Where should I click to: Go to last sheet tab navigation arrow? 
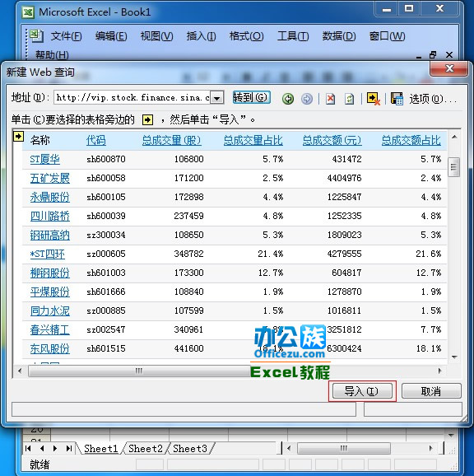[x=69, y=448]
